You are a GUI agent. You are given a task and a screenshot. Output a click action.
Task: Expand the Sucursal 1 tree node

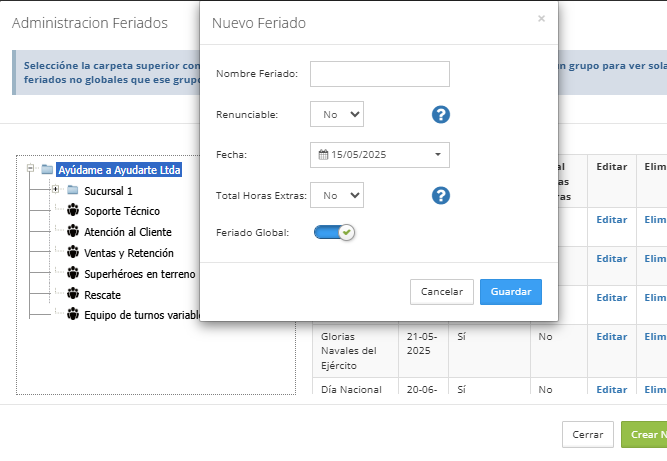click(x=55, y=189)
